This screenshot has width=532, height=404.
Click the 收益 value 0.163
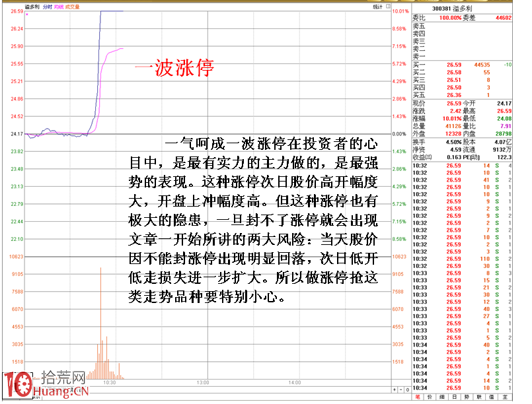pyautogui.click(x=454, y=157)
